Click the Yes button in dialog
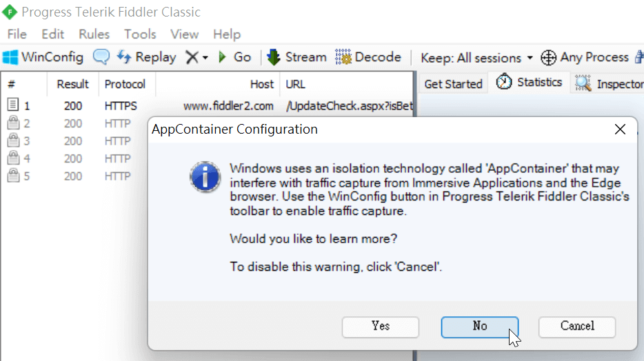The width and height of the screenshot is (644, 361). pyautogui.click(x=381, y=327)
